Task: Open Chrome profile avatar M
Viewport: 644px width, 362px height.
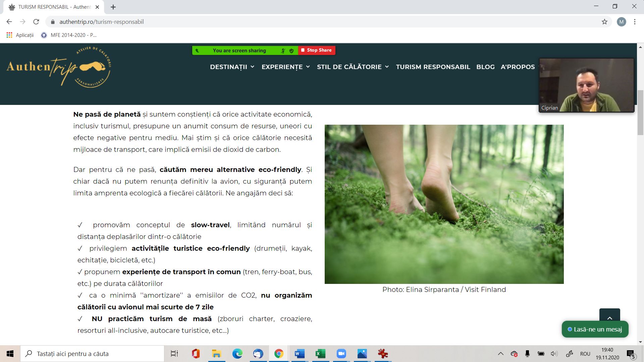Action: coord(621,22)
